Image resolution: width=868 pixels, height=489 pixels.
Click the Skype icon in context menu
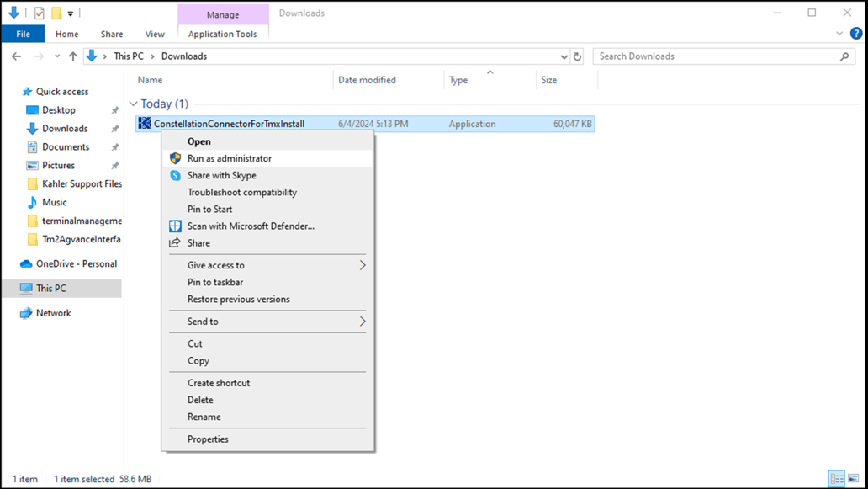point(175,175)
